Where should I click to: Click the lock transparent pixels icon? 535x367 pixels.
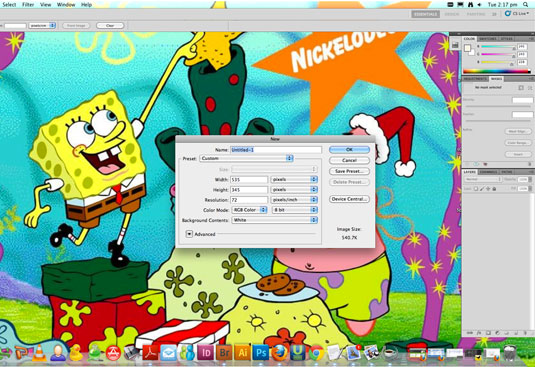476,189
